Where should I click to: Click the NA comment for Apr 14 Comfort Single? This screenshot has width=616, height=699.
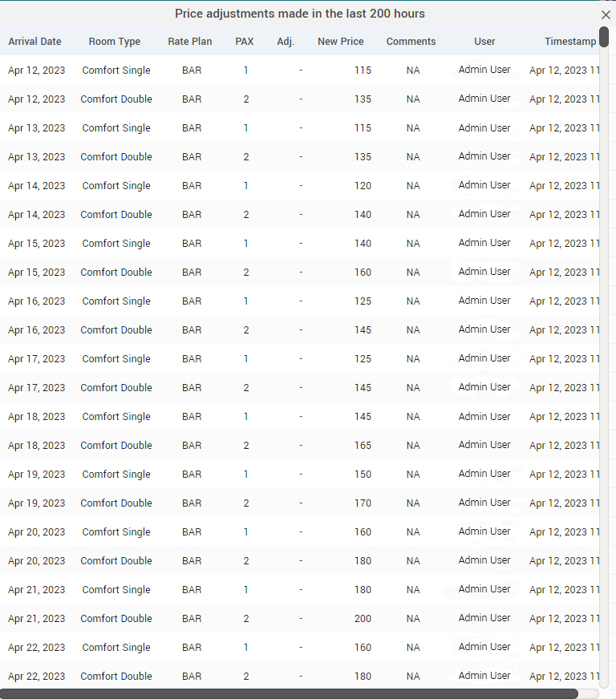click(x=413, y=185)
